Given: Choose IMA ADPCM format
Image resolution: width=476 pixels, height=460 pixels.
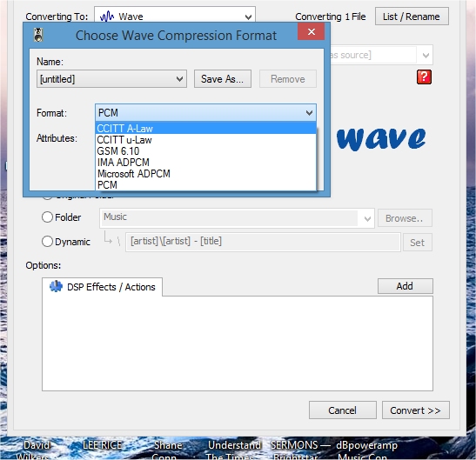Looking at the screenshot, I should [x=206, y=163].
